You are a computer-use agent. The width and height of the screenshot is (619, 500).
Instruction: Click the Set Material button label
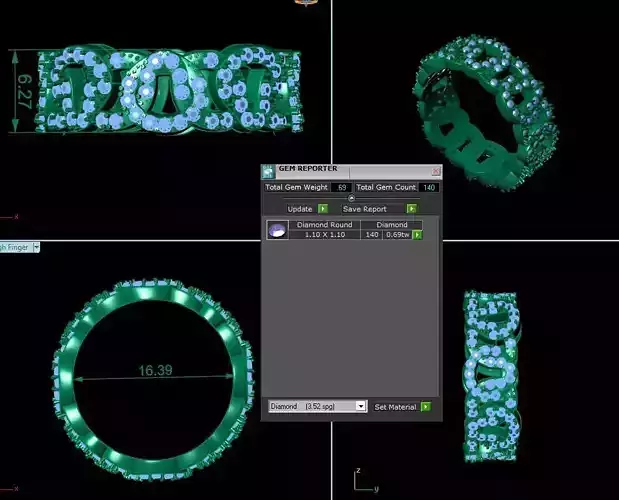coord(395,407)
